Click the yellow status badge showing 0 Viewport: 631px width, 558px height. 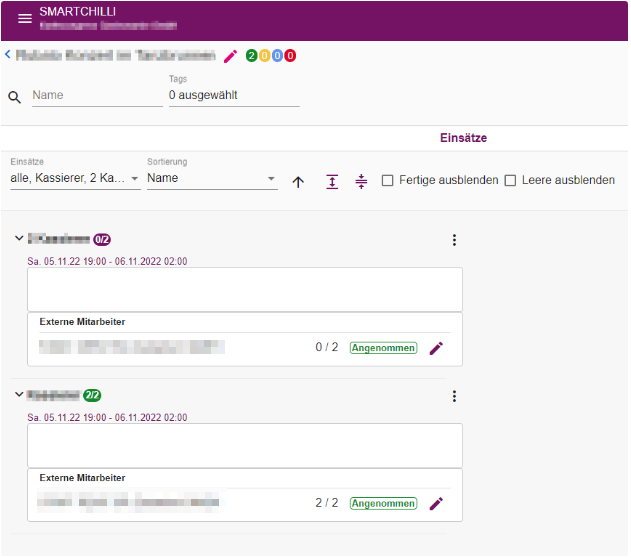point(264,56)
